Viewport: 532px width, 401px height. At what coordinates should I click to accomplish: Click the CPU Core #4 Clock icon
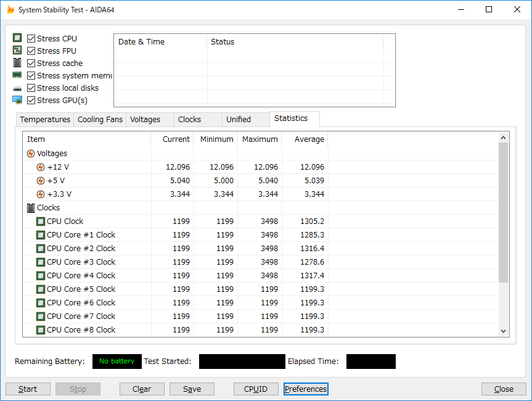pyautogui.click(x=40, y=276)
